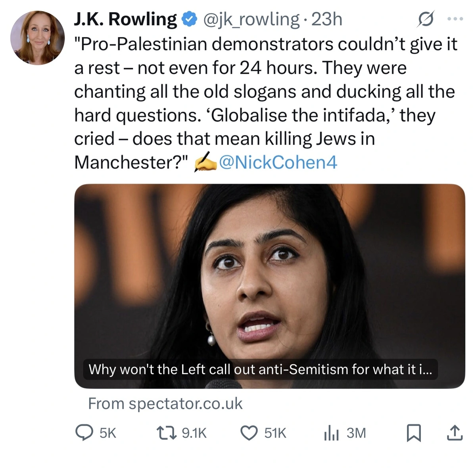Click the blue verified badge
The height and width of the screenshot is (468, 476).
190,19
